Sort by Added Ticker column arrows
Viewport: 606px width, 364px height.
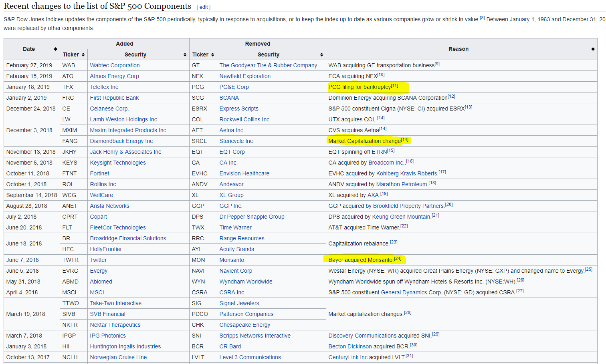(x=83, y=54)
